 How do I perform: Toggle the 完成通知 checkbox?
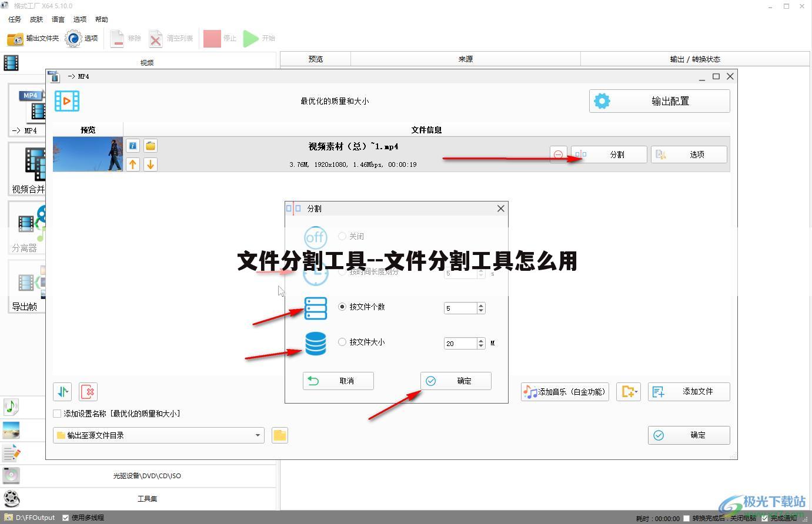(764, 518)
